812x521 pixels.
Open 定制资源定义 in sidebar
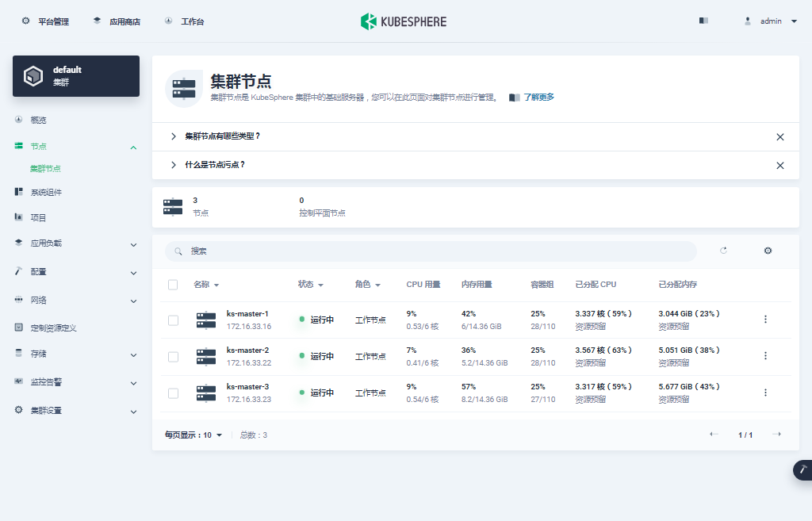pyautogui.click(x=53, y=328)
